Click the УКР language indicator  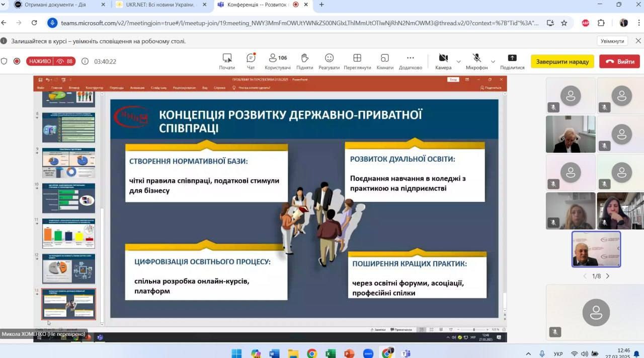tap(558, 354)
